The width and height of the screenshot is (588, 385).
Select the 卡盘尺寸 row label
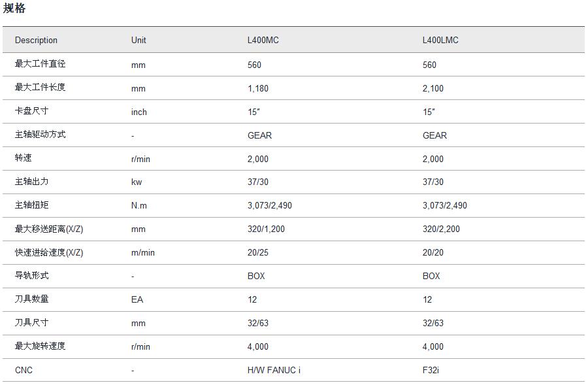click(31, 111)
